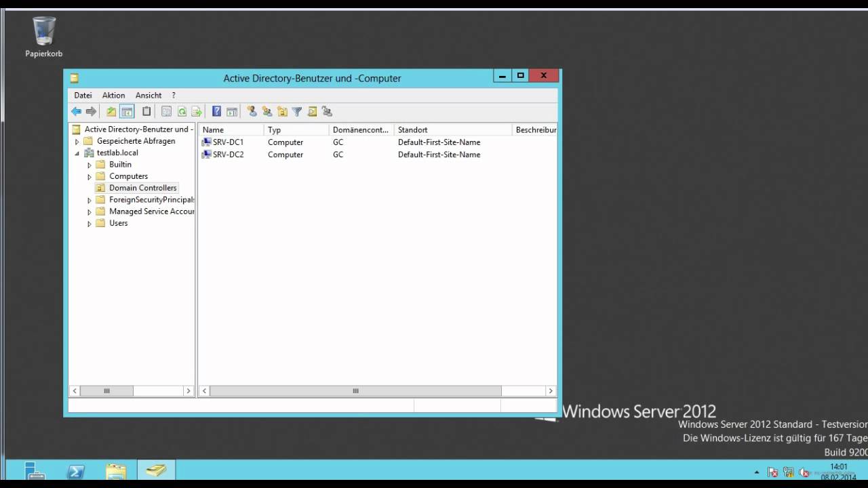This screenshot has height=488, width=868.
Task: Click the GC cell for SRV-DC2
Action: [x=338, y=155]
